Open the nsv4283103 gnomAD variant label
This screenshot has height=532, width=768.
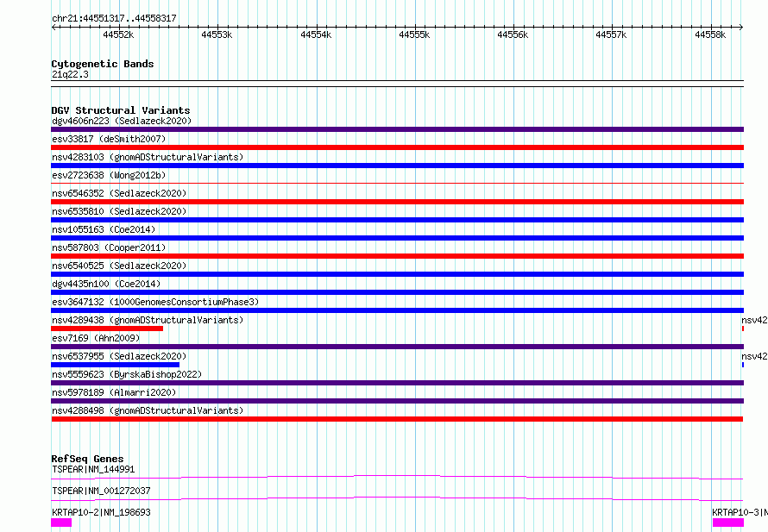pyautogui.click(x=148, y=157)
